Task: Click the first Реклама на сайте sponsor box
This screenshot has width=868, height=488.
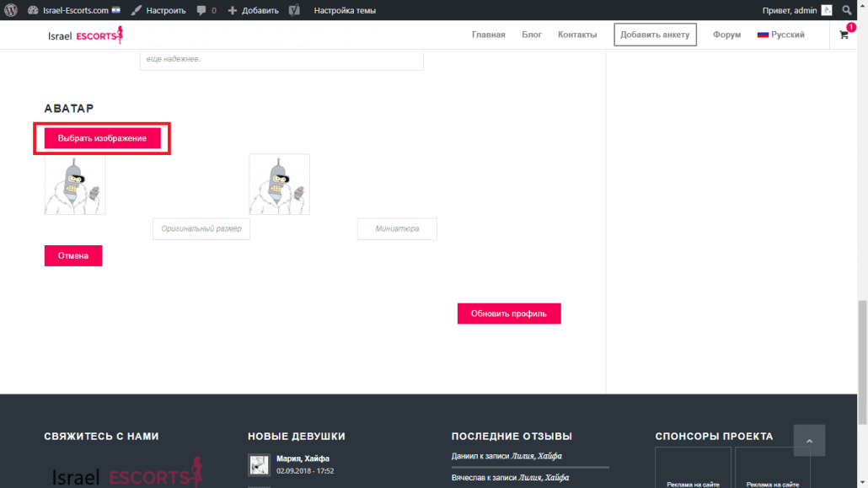Action: (693, 468)
